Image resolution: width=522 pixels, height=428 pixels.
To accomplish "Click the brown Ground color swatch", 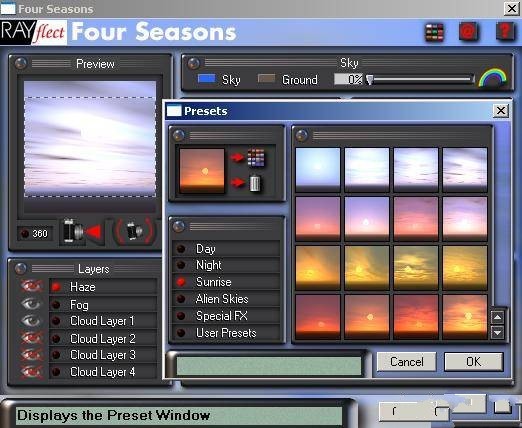I will click(x=266, y=78).
